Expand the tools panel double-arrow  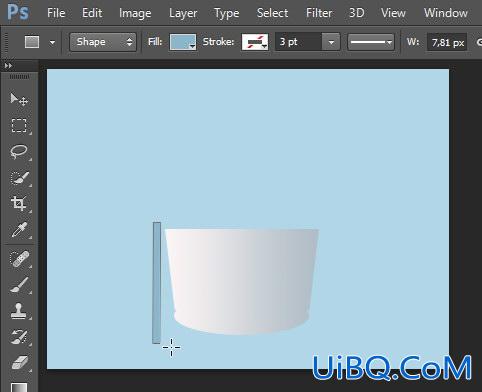click(x=8, y=66)
